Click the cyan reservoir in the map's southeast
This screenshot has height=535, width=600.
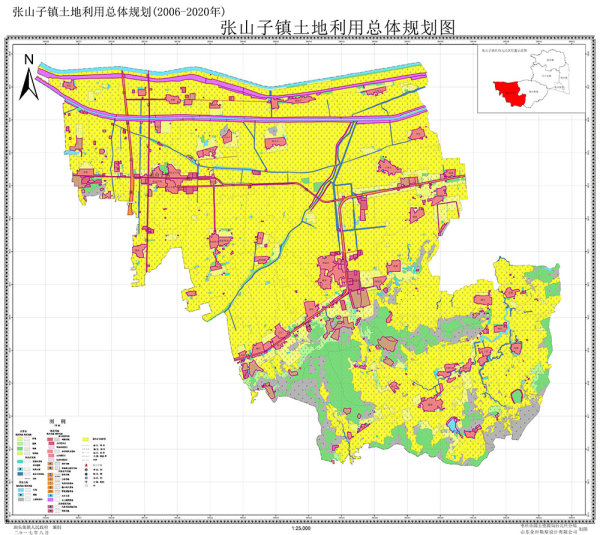(453, 425)
